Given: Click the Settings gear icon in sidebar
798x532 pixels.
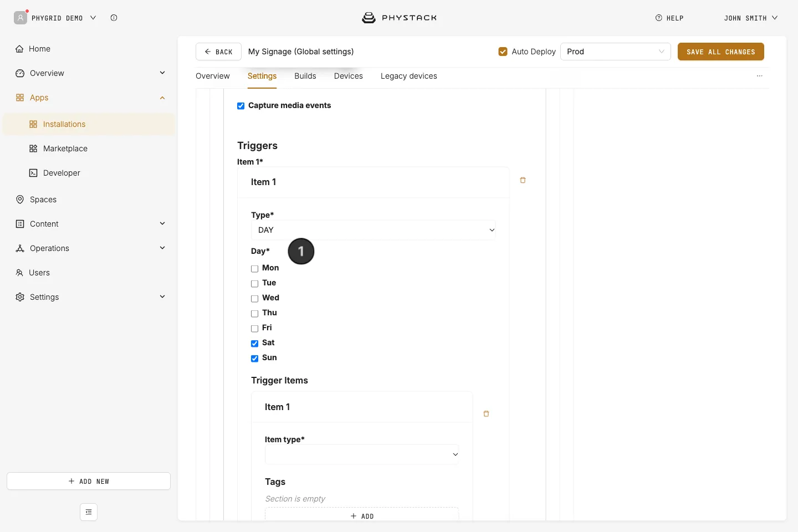Looking at the screenshot, I should (20, 297).
